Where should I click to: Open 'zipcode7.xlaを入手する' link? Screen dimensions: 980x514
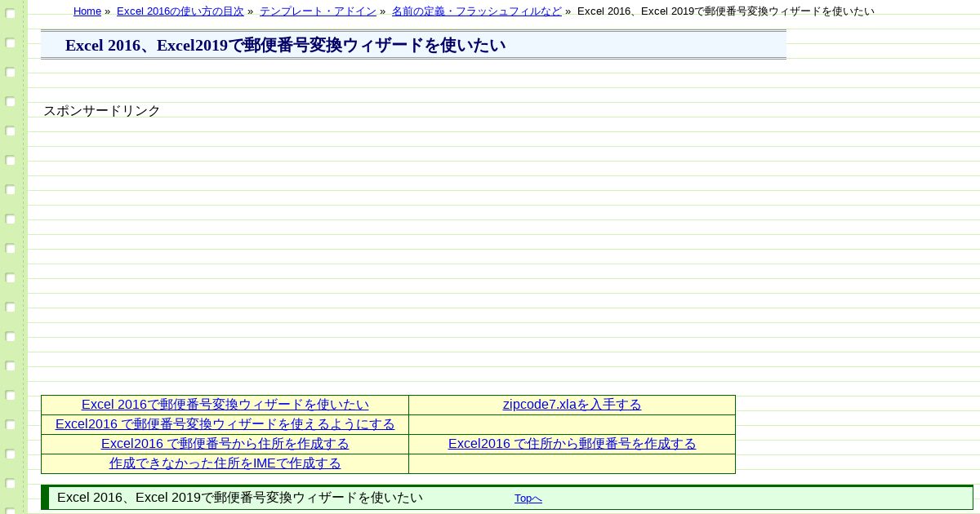572,405
